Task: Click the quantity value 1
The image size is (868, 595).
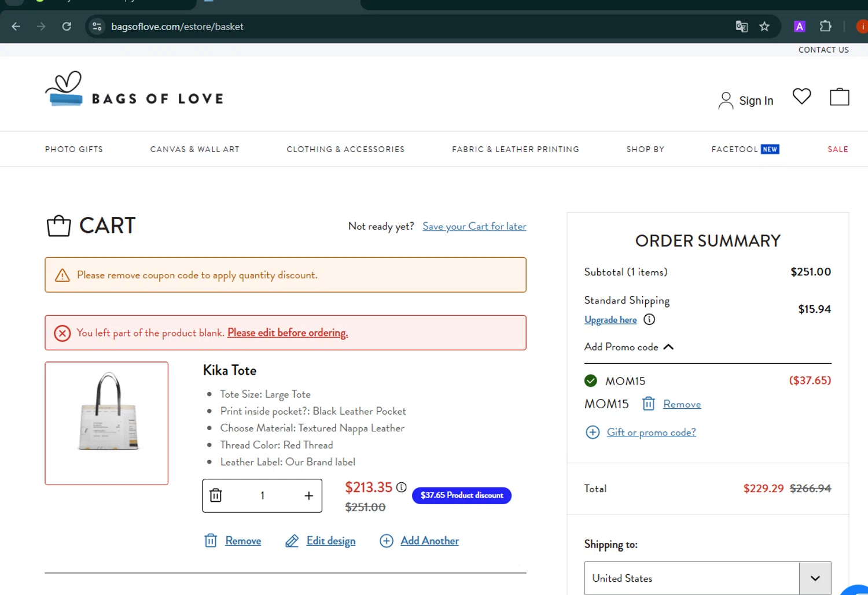Action: coord(262,496)
